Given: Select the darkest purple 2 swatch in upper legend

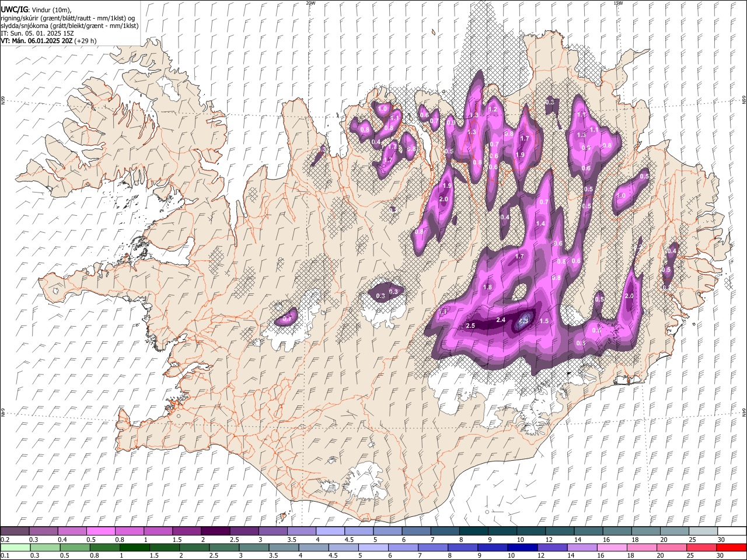Looking at the screenshot, I should [215, 531].
